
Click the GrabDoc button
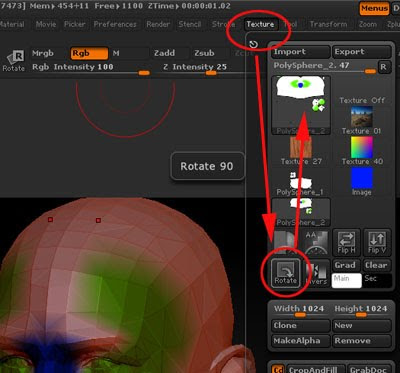point(369,369)
